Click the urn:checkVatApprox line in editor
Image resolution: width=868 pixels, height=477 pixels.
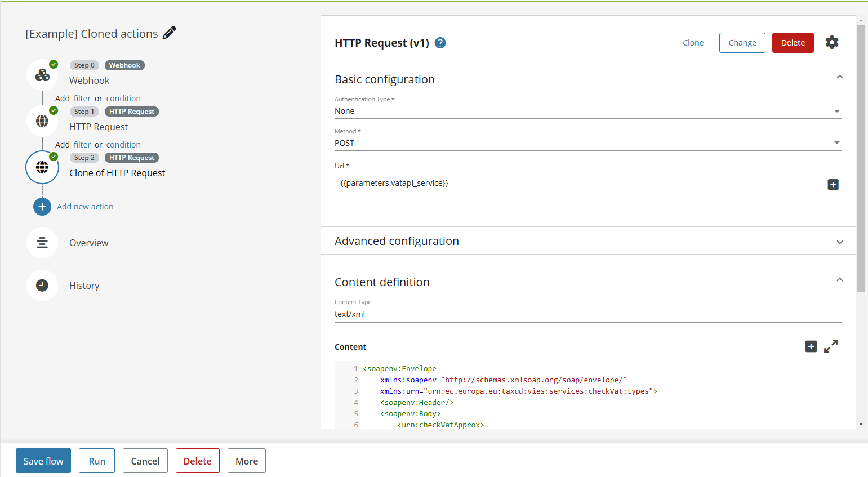(x=440, y=425)
